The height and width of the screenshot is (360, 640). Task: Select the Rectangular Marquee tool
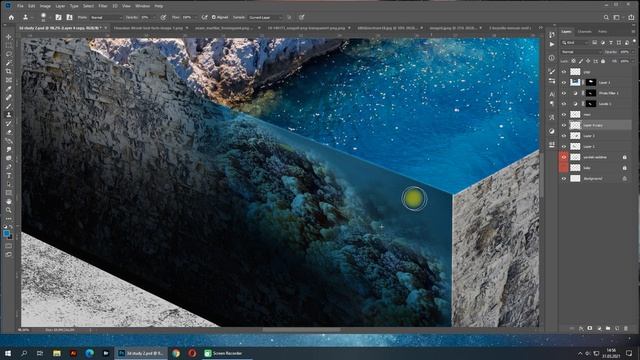9,45
